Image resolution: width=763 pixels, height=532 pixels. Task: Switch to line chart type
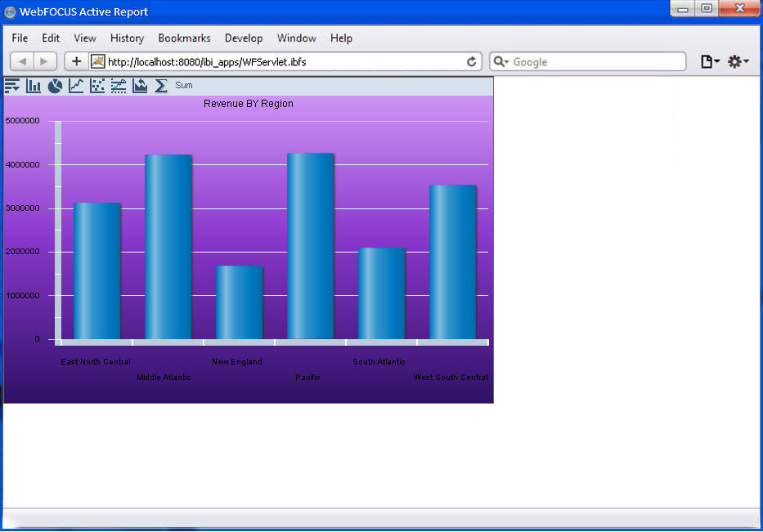pyautogui.click(x=76, y=86)
